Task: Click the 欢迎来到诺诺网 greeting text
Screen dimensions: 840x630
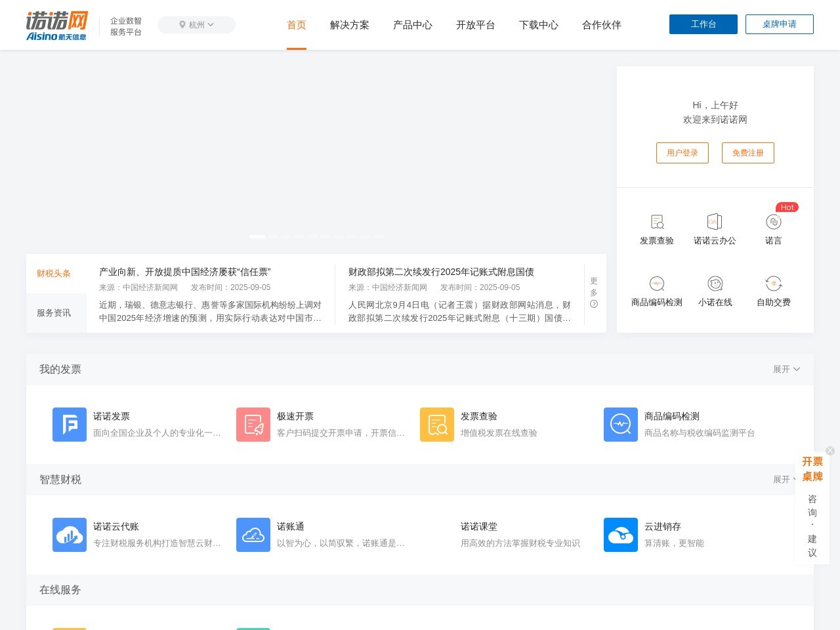Action: [x=715, y=119]
